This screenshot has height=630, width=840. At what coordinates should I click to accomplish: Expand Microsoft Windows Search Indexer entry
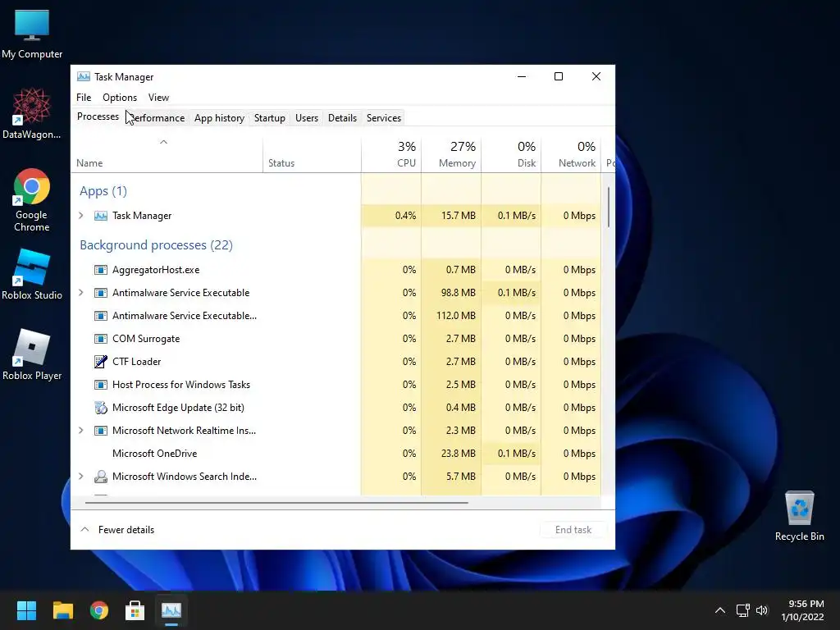(x=81, y=477)
